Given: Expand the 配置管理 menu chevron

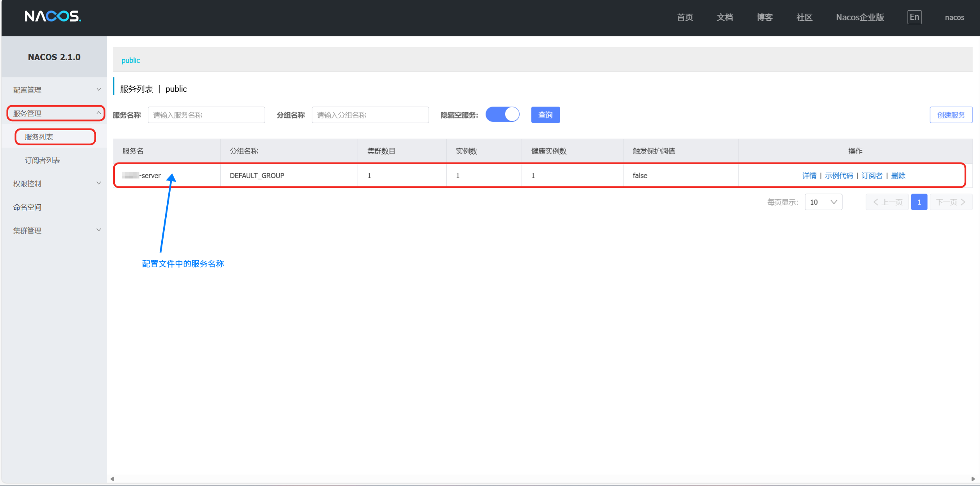Looking at the screenshot, I should (x=98, y=89).
